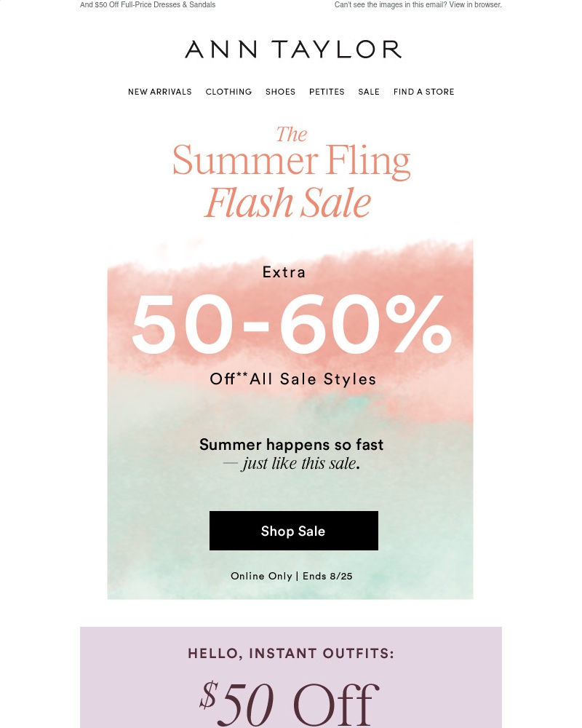Click the Shop Sale button
The image size is (582, 728).
(x=294, y=531)
